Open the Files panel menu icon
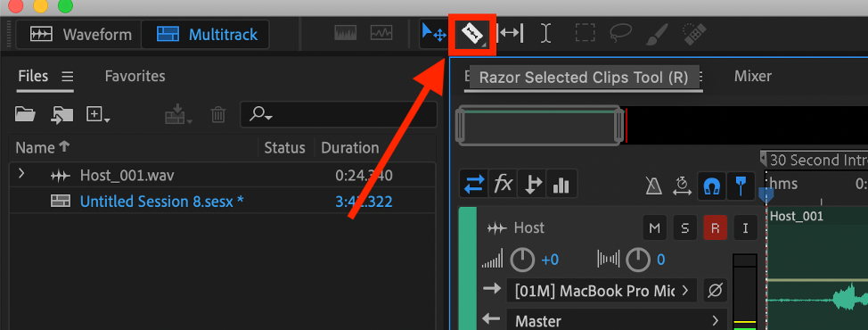 (x=67, y=76)
